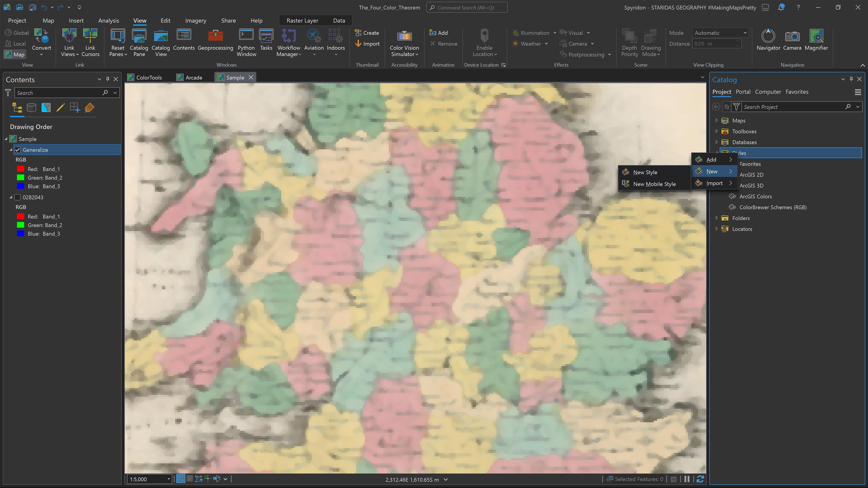Open the Workflow Manager

288,42
